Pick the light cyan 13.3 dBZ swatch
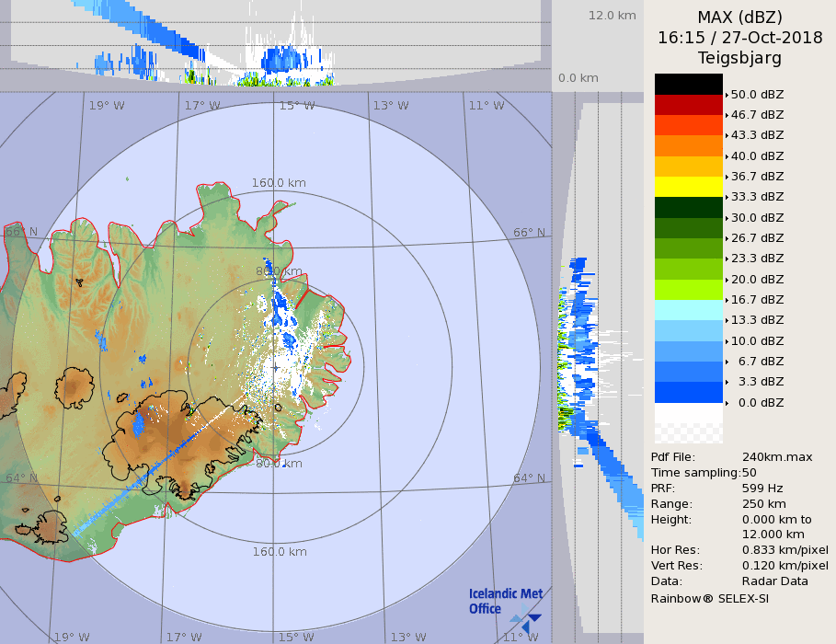 [688, 310]
